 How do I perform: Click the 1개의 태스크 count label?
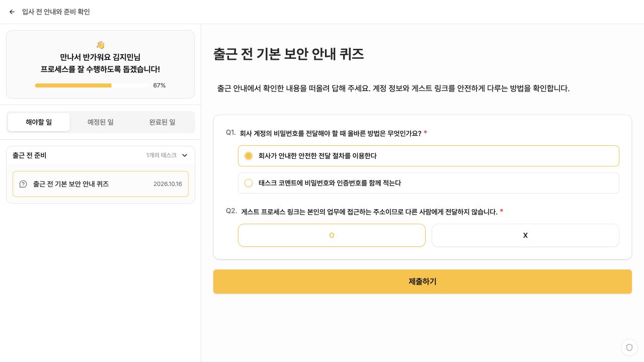click(x=162, y=155)
